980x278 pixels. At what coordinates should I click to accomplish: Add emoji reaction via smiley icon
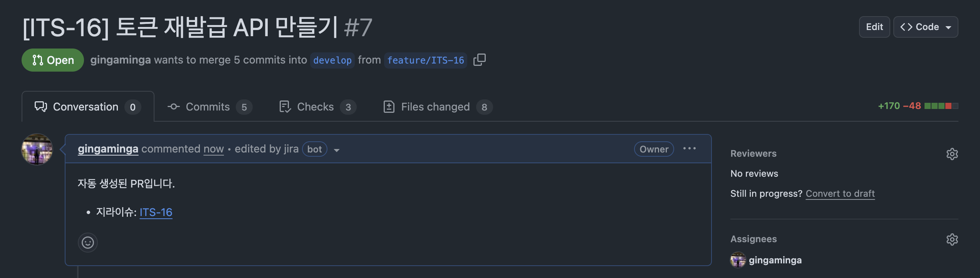coord(88,243)
